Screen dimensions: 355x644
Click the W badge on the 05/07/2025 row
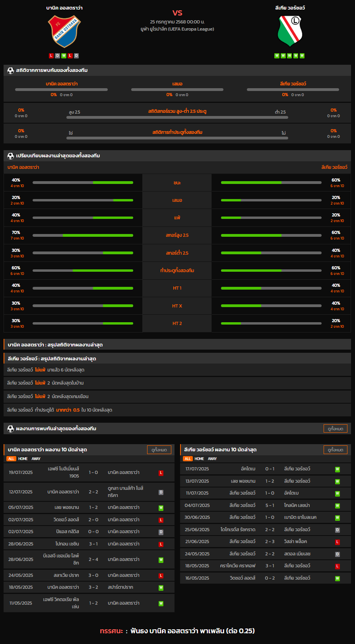tap(161, 508)
